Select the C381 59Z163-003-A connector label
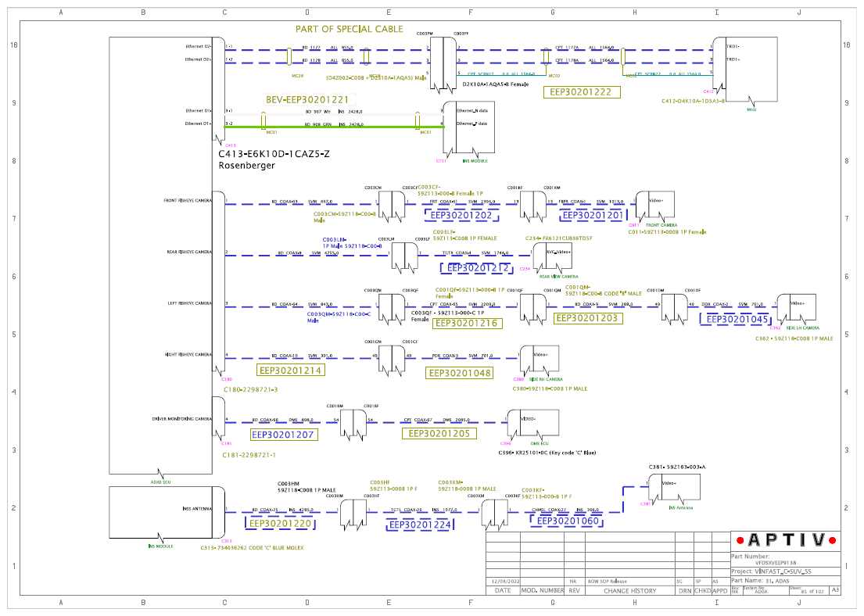Image resolution: width=864 pixels, height=616 pixels. coord(676,467)
